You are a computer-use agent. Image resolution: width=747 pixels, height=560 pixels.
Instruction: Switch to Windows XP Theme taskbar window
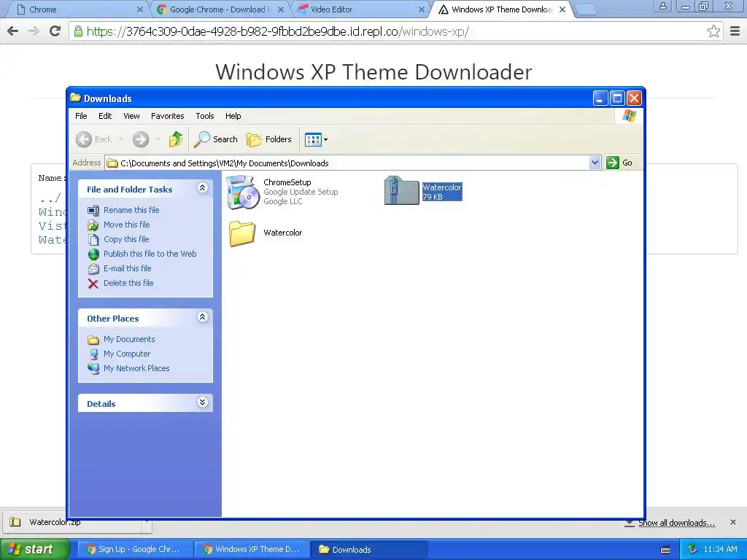(252, 550)
